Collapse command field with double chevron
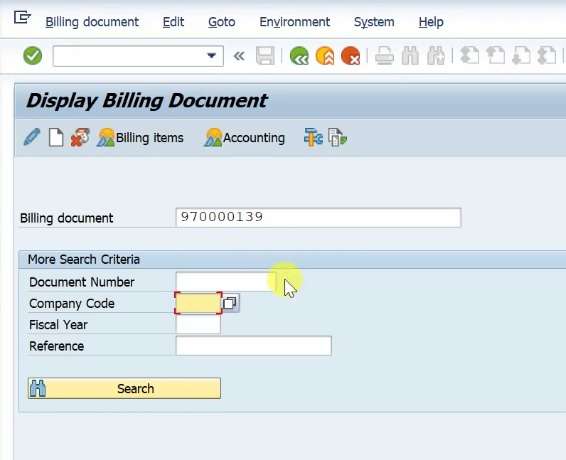The width and height of the screenshot is (566, 460). [x=239, y=56]
